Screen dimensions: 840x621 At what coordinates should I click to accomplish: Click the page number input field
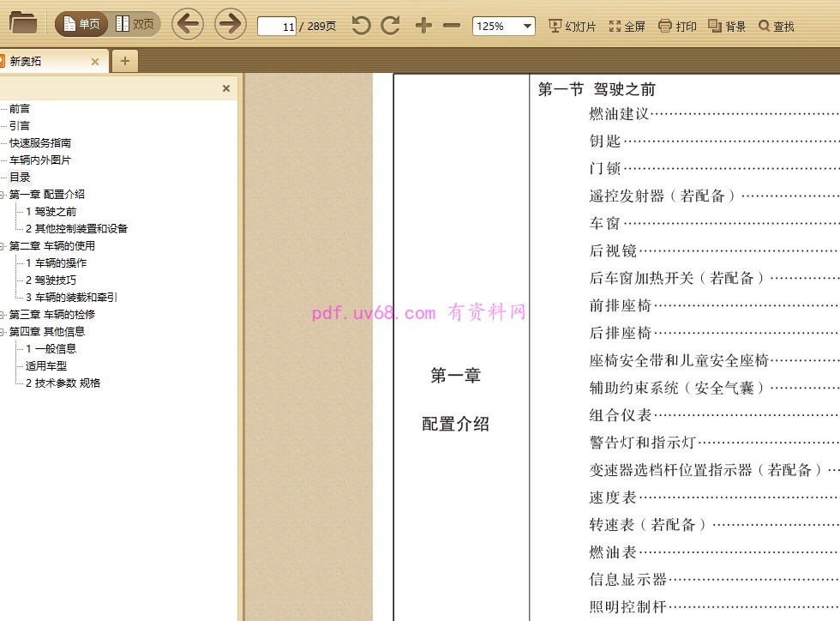[277, 27]
